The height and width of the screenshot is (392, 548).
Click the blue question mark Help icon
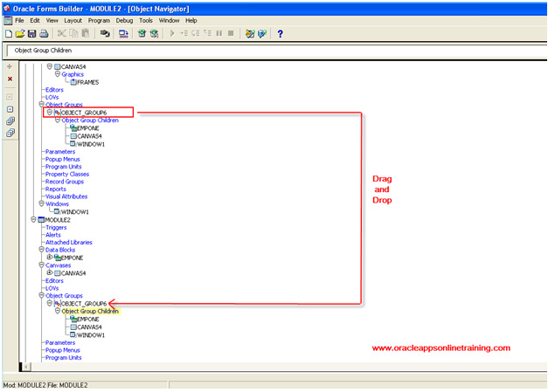[x=280, y=34]
